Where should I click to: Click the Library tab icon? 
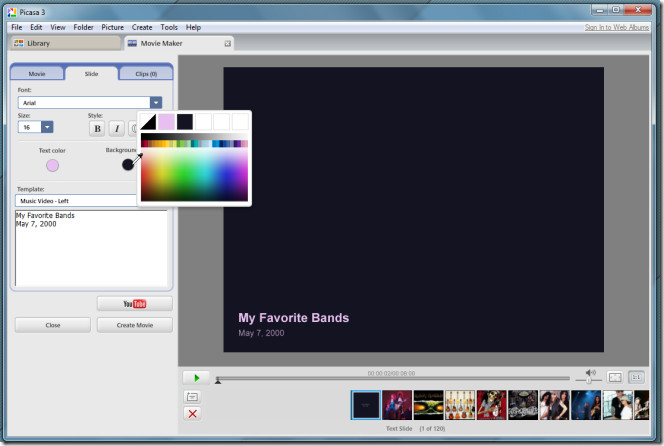point(18,43)
